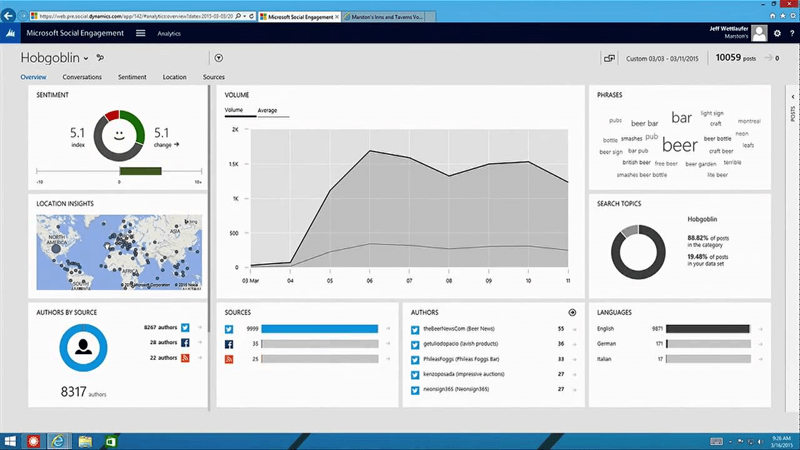Click the green sentiment index bar

coord(140,171)
